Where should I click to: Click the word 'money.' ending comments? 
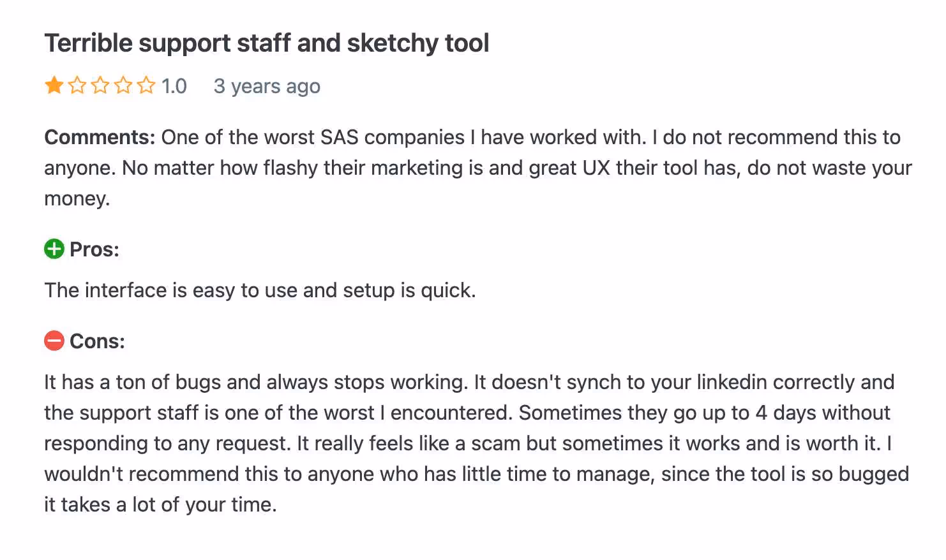pos(77,199)
